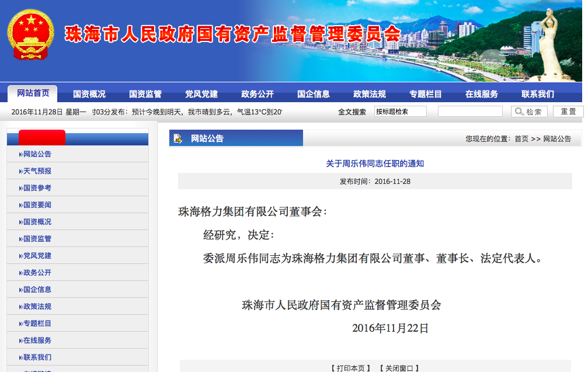Click the document date 2016年11月22日

[x=390, y=328]
